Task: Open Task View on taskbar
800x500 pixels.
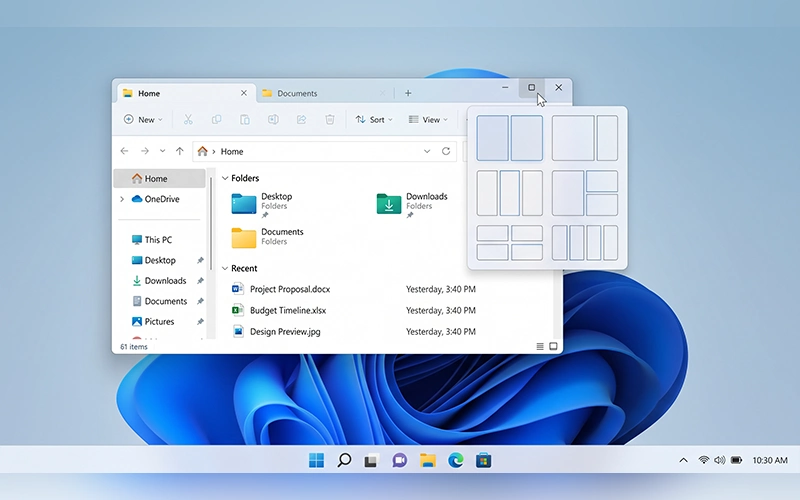Action: point(371,461)
